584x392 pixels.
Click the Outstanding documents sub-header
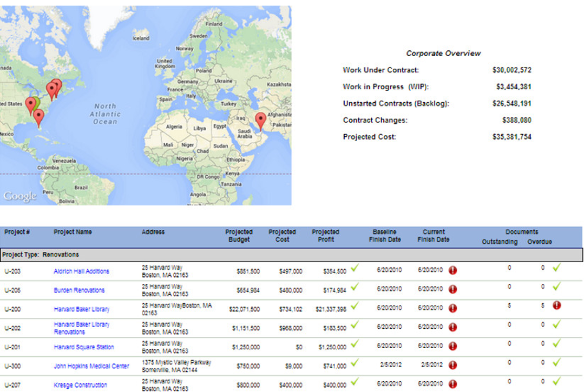pyautogui.click(x=500, y=242)
